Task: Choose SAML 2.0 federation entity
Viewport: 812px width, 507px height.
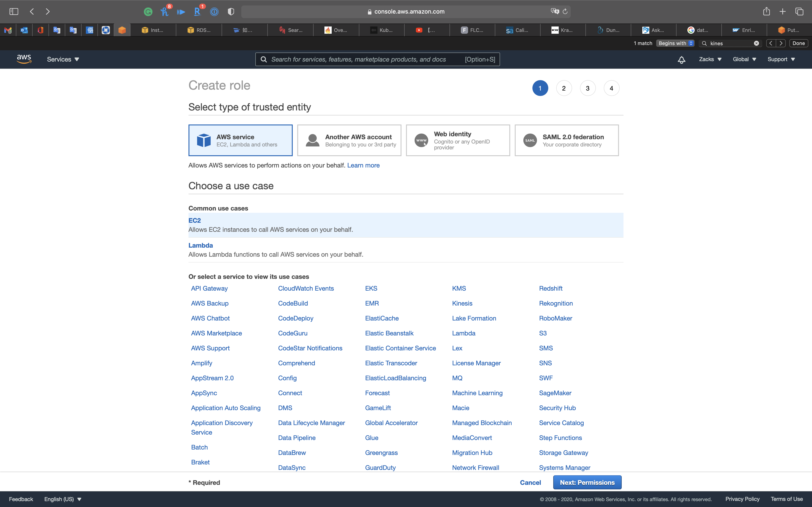Action: [566, 140]
